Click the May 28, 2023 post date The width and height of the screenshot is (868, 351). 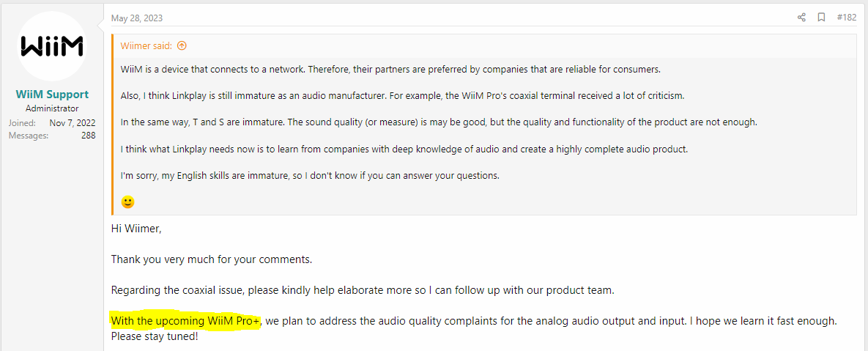tap(137, 18)
